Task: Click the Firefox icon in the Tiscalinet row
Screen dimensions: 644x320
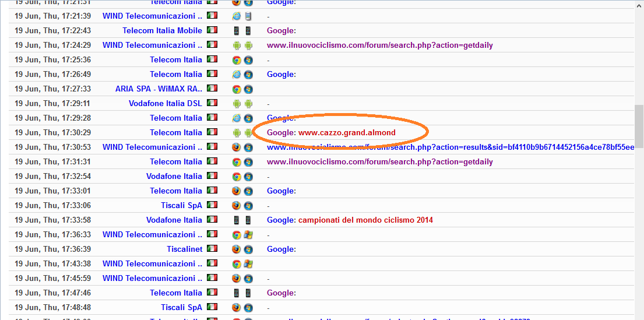Action: 236,249
